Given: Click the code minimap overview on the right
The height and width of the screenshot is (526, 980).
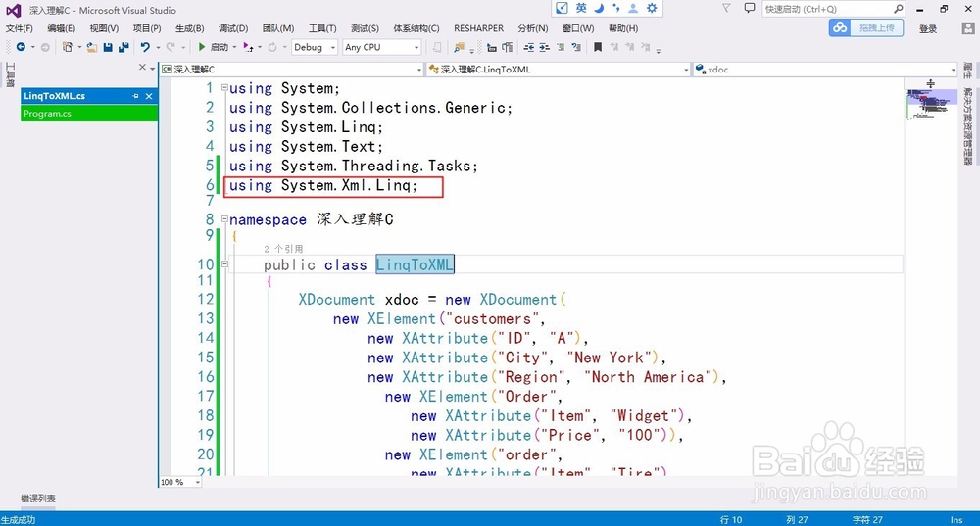Looking at the screenshot, I should click(931, 103).
